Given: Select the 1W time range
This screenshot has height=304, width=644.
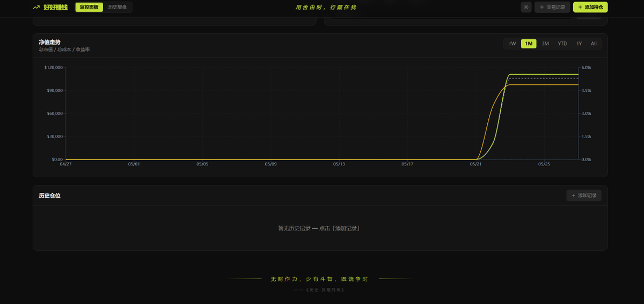Looking at the screenshot, I should point(512,44).
